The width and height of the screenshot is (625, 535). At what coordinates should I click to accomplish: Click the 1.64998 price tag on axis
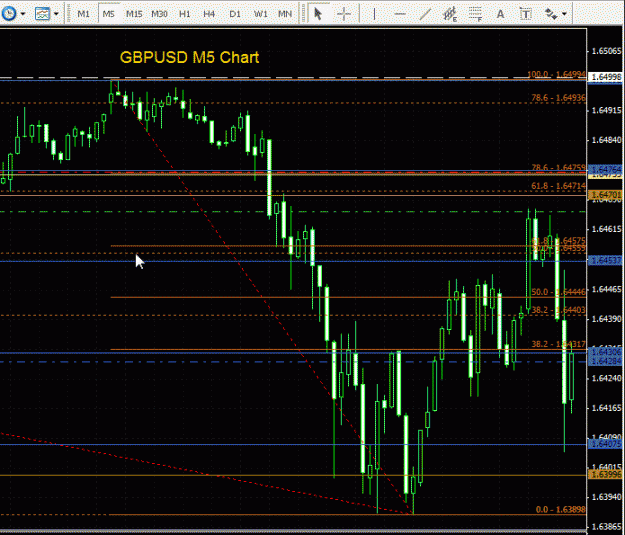606,77
